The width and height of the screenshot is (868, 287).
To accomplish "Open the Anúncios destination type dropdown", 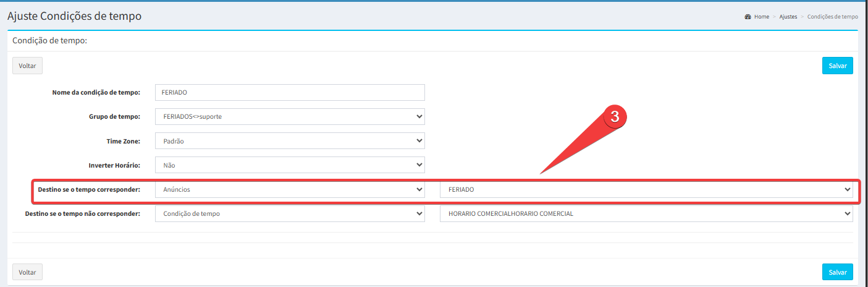I will (289, 189).
